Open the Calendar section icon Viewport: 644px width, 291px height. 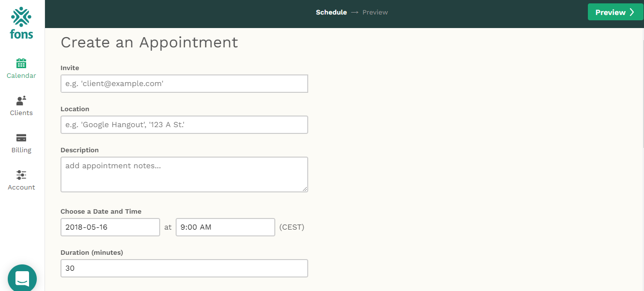coord(21,64)
